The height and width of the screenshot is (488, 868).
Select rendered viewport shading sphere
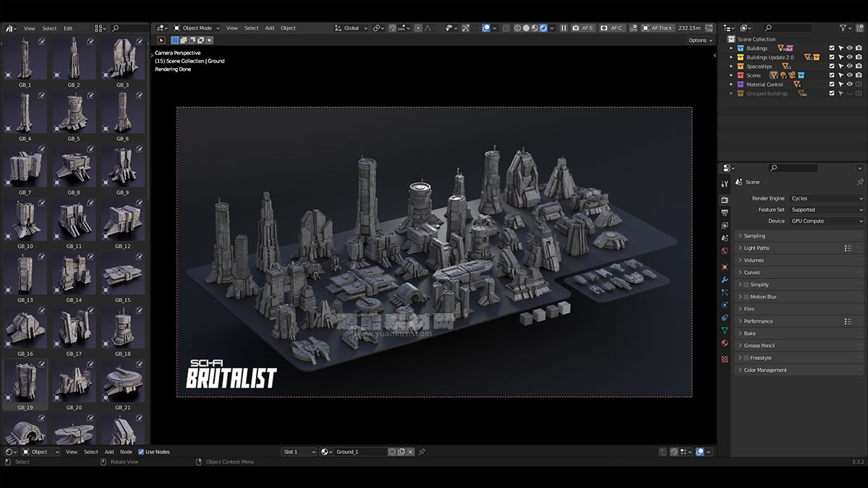point(542,27)
